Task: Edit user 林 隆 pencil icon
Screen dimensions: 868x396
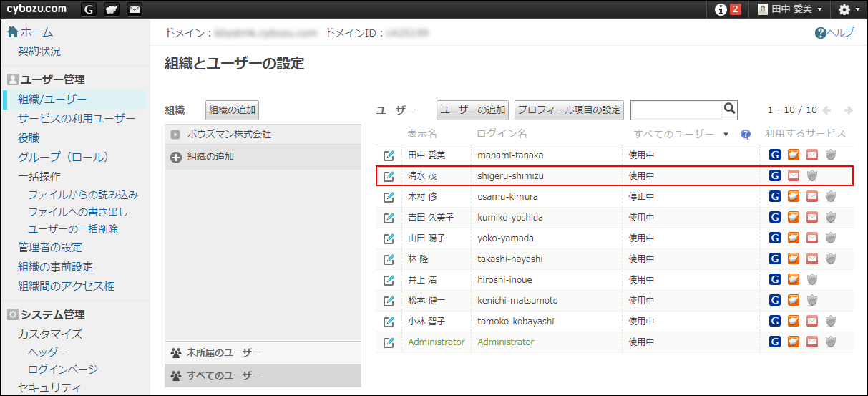Action: 389,259
